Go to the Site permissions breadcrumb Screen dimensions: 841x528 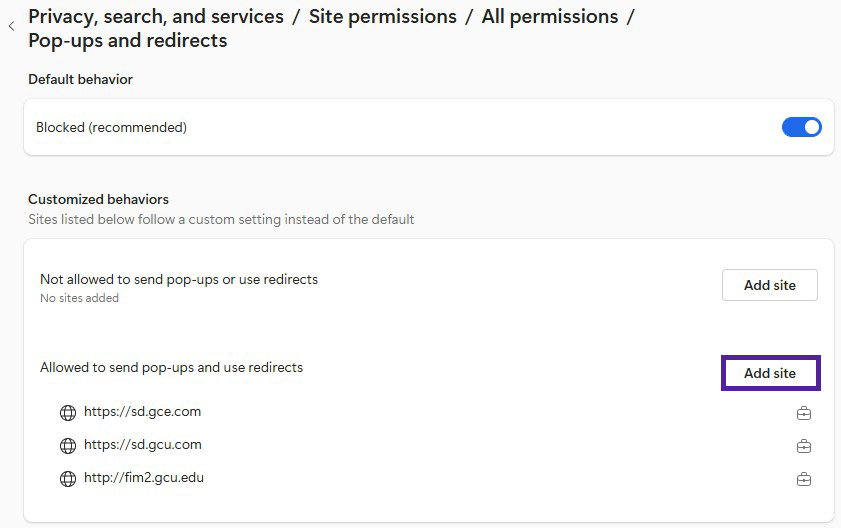pos(382,16)
